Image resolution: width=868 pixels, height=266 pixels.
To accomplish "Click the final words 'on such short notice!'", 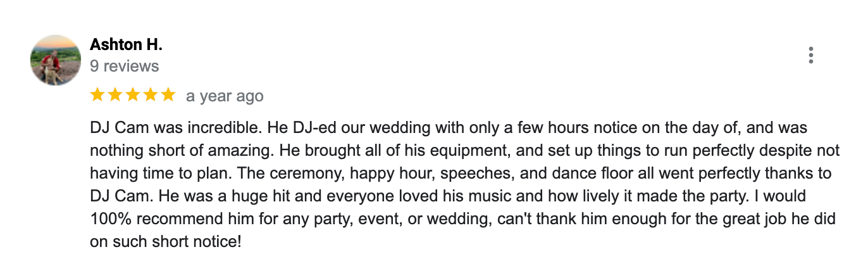I will (166, 242).
